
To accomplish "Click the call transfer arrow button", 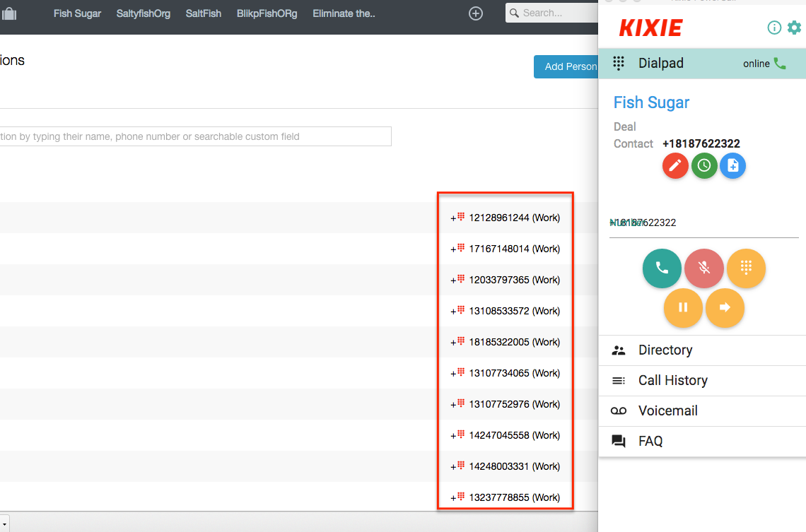I will point(725,308).
